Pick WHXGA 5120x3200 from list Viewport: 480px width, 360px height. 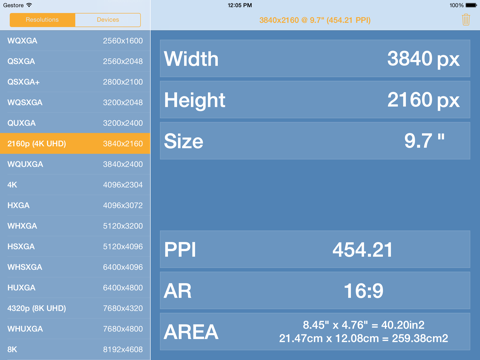[x=75, y=226]
